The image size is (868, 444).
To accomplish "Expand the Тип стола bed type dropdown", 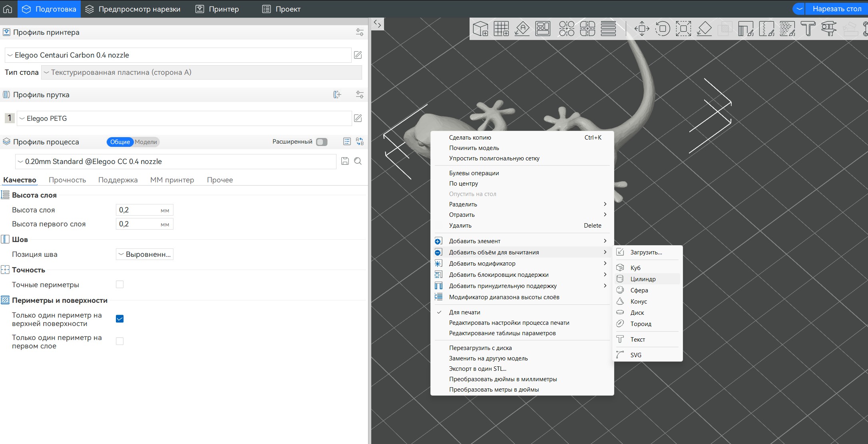I will [201, 72].
